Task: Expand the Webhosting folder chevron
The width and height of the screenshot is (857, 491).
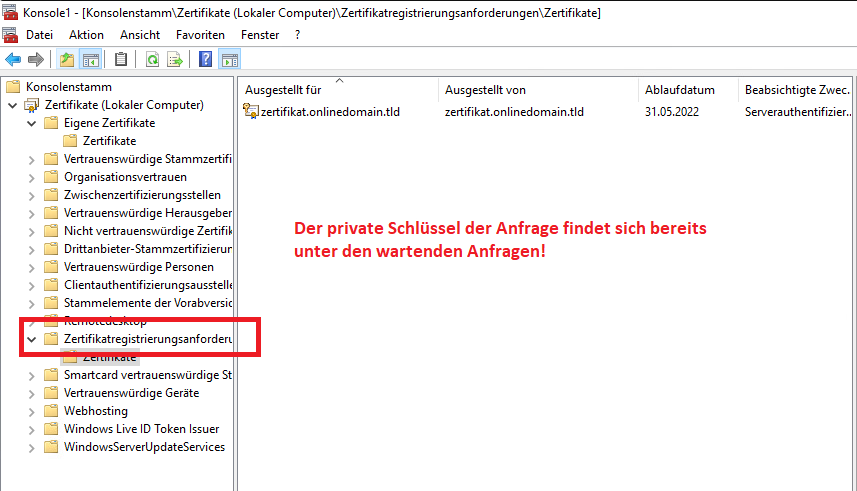Action: pyautogui.click(x=31, y=411)
